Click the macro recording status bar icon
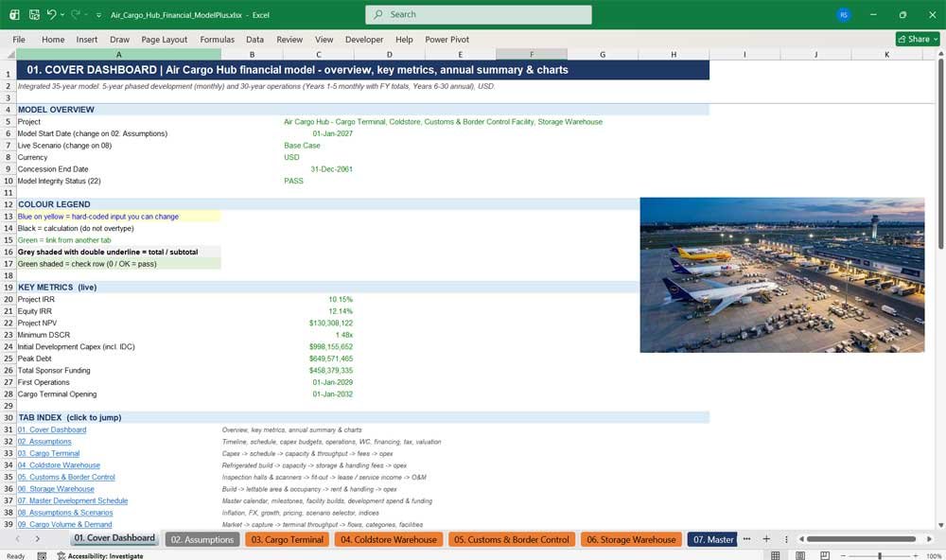 pyautogui.click(x=42, y=556)
